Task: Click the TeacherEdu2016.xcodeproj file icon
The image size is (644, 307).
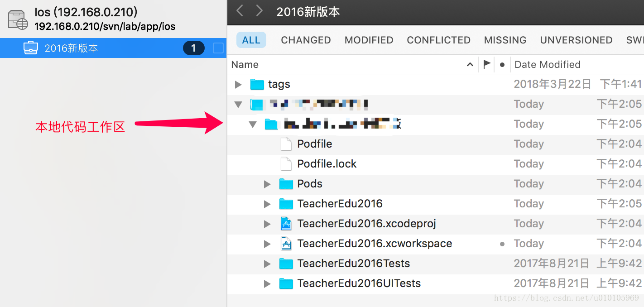Action: (286, 224)
